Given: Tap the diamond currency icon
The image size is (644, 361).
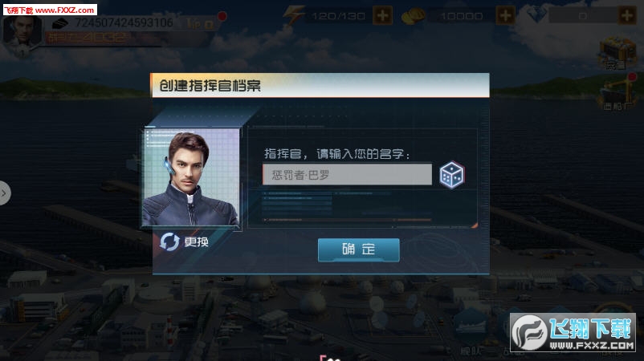Looking at the screenshot, I should point(537,15).
